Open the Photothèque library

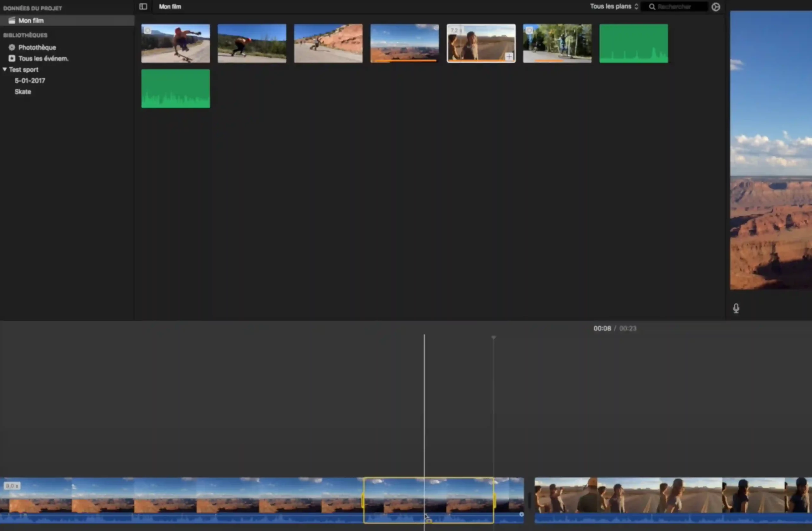37,48
